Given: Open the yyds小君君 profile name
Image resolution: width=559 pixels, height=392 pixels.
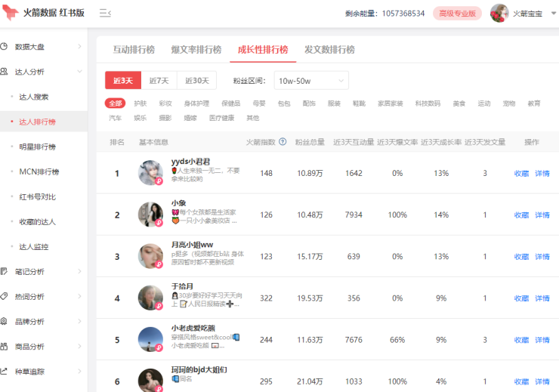Looking at the screenshot, I should pyautogui.click(x=190, y=162).
